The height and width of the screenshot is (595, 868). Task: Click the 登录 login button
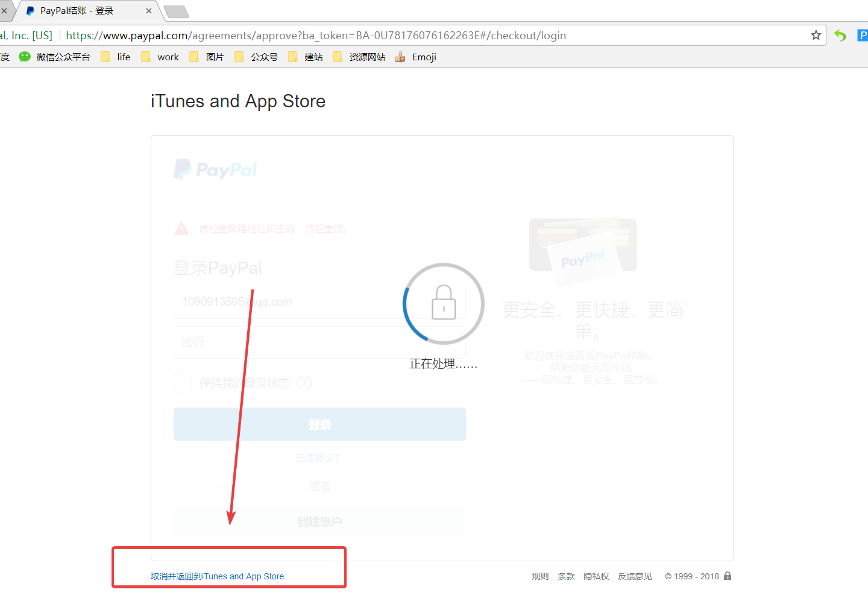319,424
